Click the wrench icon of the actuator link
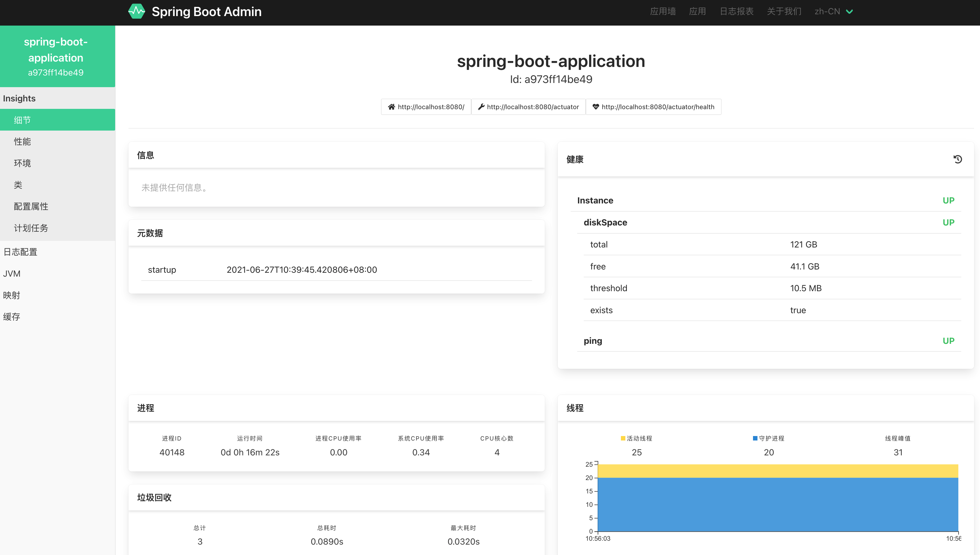 pyautogui.click(x=481, y=107)
